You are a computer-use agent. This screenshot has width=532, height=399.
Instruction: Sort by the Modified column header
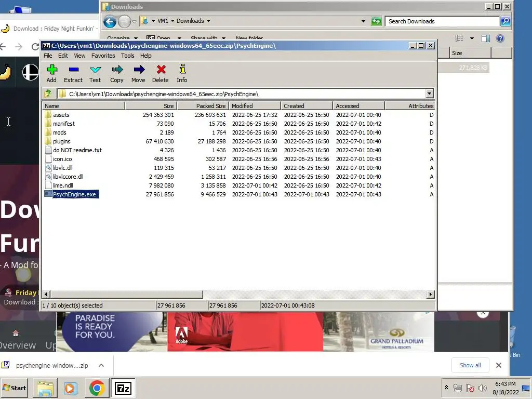tap(255, 106)
